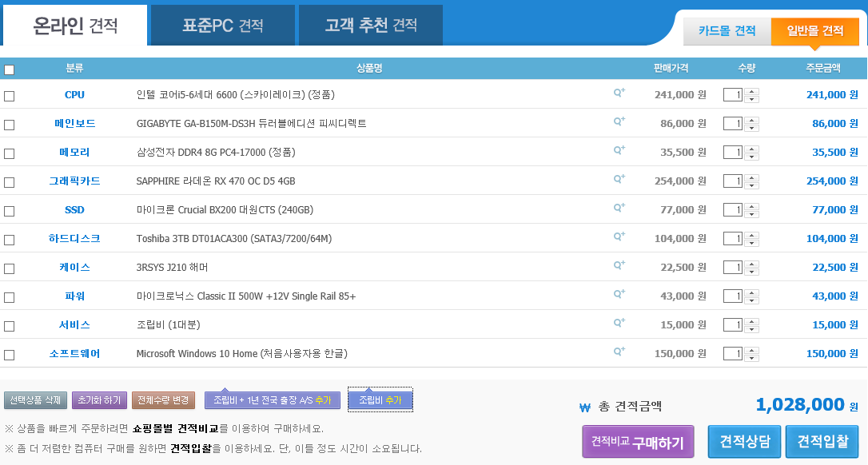Open 견적상담 consultation
868x465 pixels.
point(745,441)
